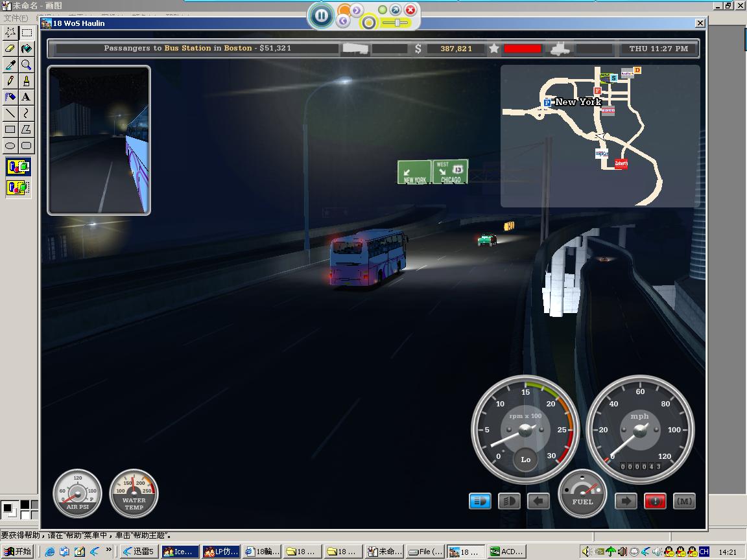Click the star reputation icon
This screenshot has width=747, height=560.
coord(494,49)
